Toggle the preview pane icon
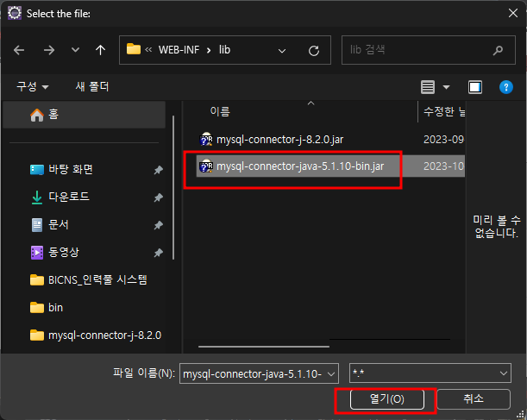527x420 pixels. coord(475,87)
